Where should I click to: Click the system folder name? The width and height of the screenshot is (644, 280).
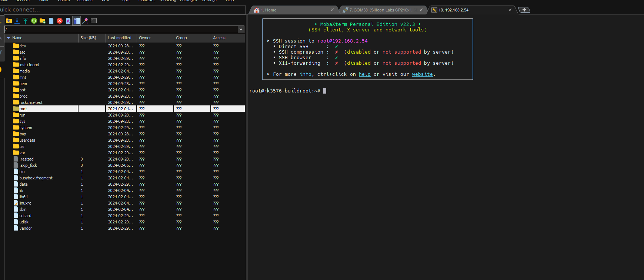pyautogui.click(x=26, y=128)
